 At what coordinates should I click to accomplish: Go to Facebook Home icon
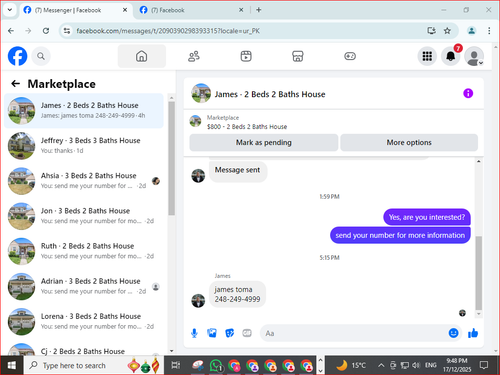coord(142,56)
